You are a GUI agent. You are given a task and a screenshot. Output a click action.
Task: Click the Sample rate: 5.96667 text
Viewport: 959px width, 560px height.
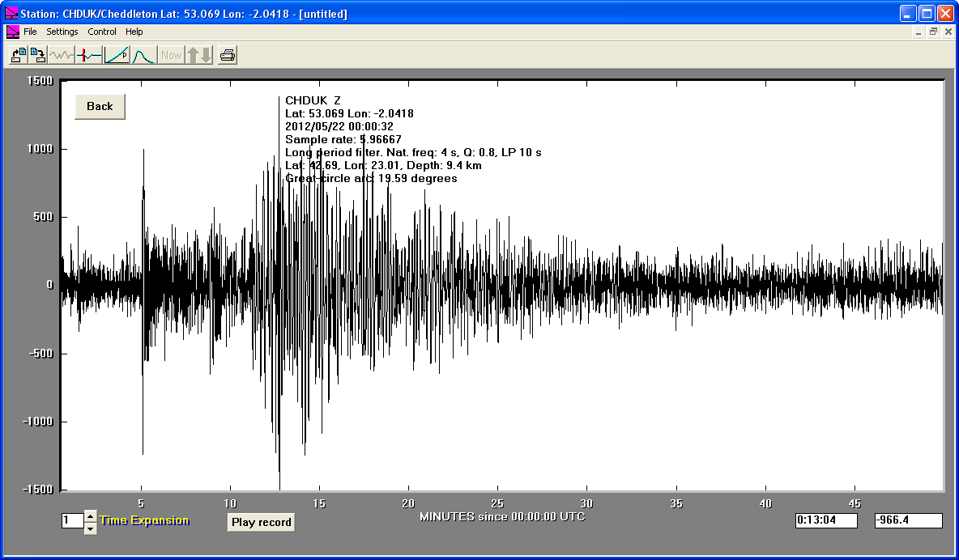click(343, 139)
